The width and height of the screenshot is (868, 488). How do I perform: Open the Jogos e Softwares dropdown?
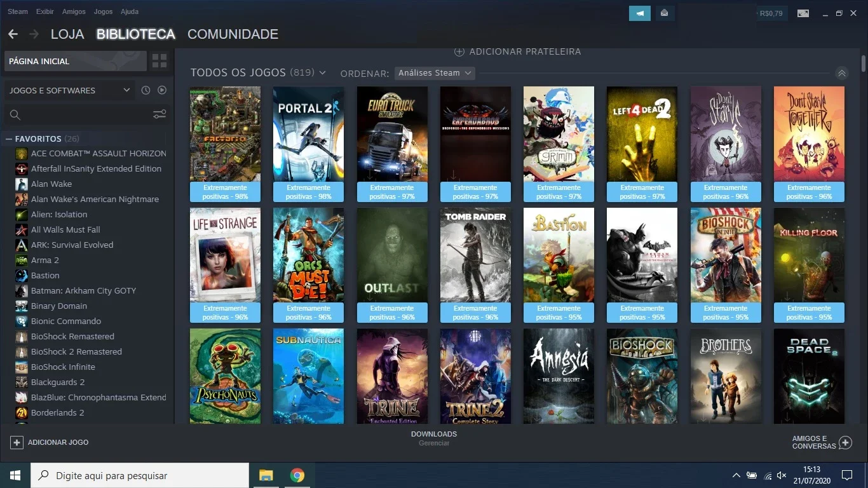tap(69, 90)
